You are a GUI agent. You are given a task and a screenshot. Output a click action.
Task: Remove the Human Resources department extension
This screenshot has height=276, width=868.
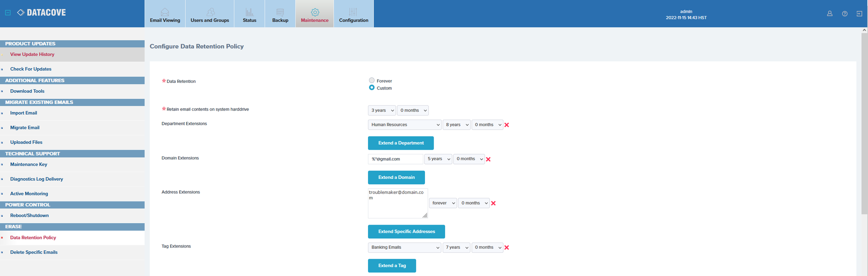[x=507, y=125]
